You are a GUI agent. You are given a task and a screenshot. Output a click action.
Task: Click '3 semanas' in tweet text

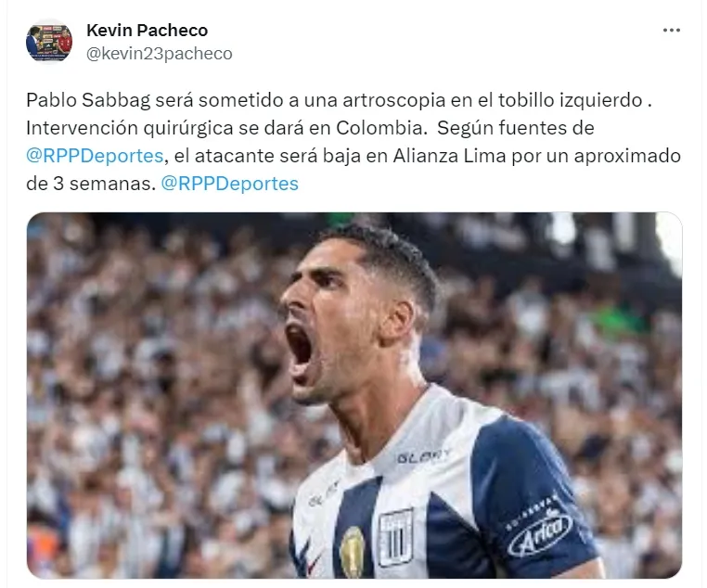(104, 184)
